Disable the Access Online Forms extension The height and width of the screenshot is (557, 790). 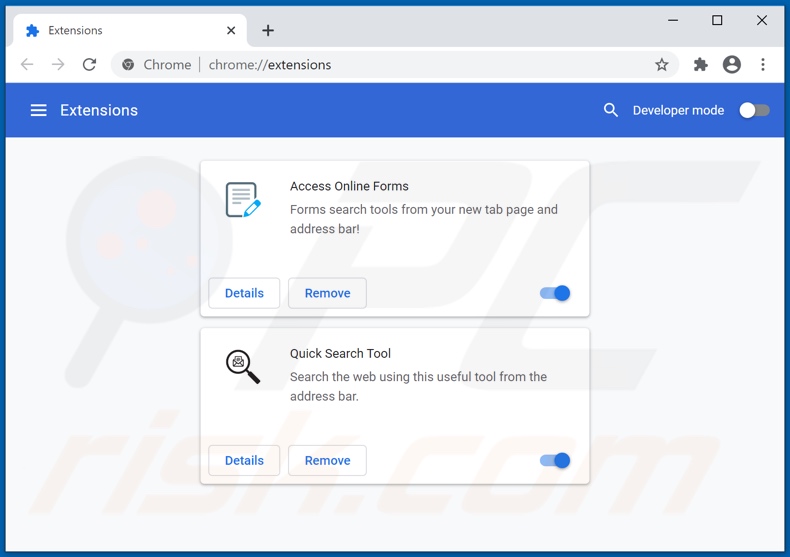tap(555, 293)
